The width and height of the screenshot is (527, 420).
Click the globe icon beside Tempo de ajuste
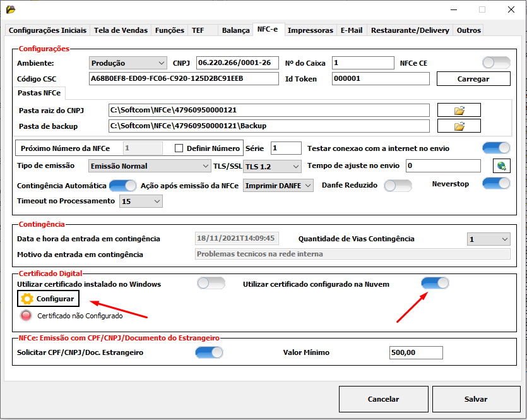(x=501, y=166)
